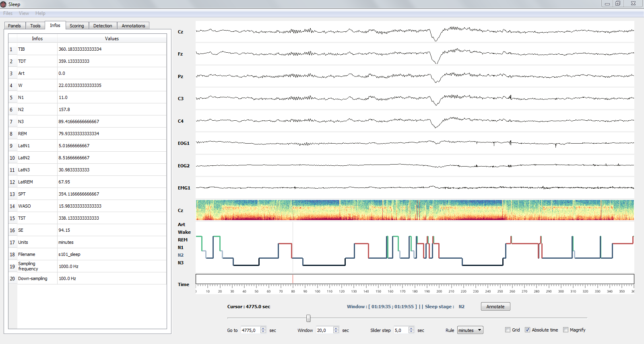The width and height of the screenshot is (644, 344).
Task: Select the LatN1 row label
Action: click(24, 146)
